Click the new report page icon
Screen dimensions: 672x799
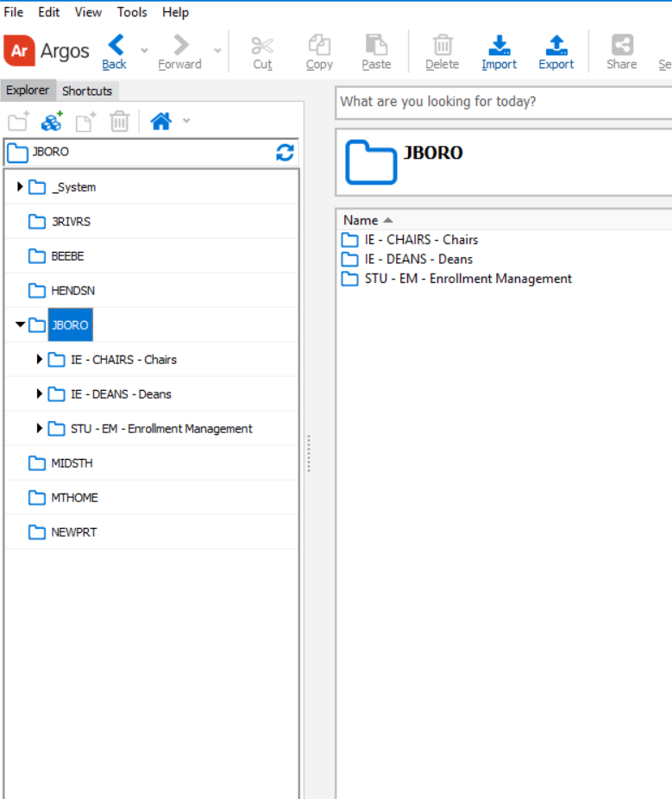pyautogui.click(x=85, y=122)
